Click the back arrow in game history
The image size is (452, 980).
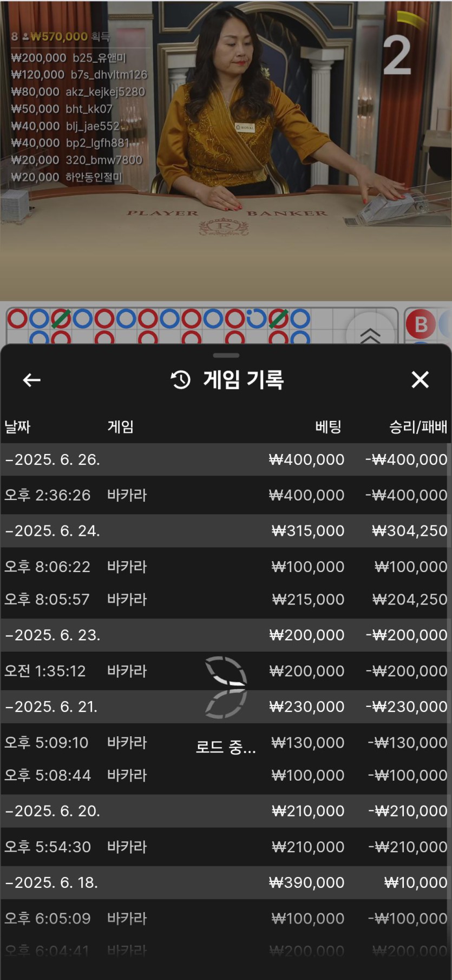(x=32, y=380)
